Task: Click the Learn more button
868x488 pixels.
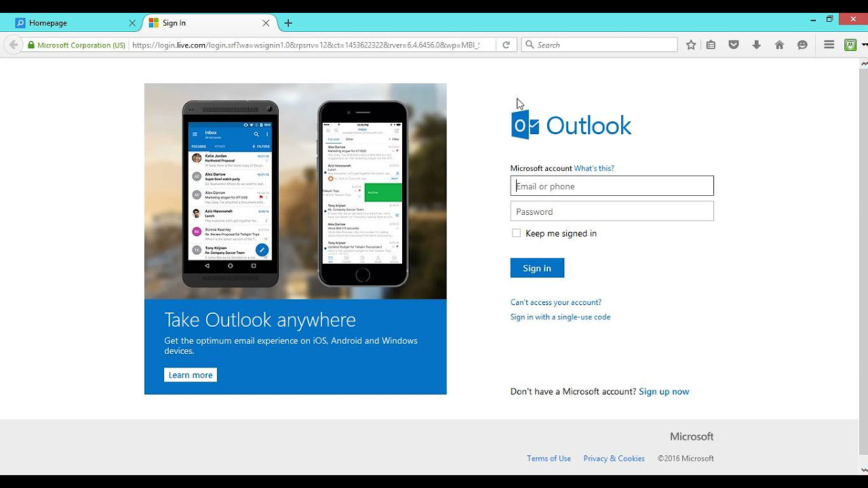Action: 191,375
